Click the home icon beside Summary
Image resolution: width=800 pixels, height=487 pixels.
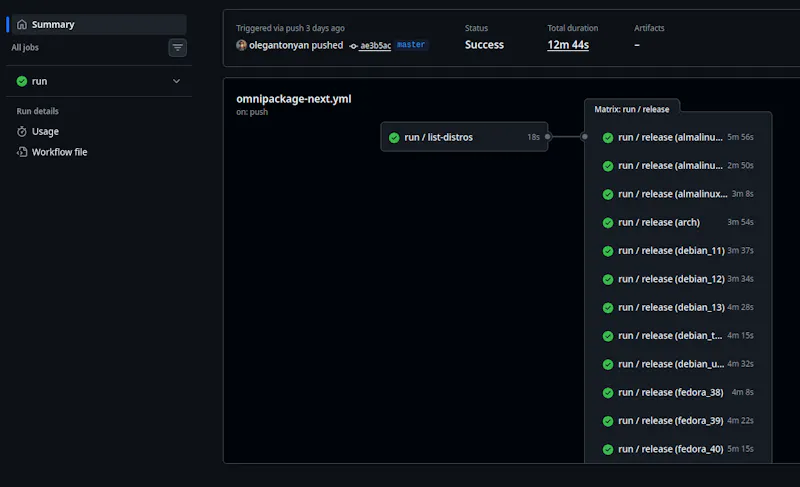[21, 24]
